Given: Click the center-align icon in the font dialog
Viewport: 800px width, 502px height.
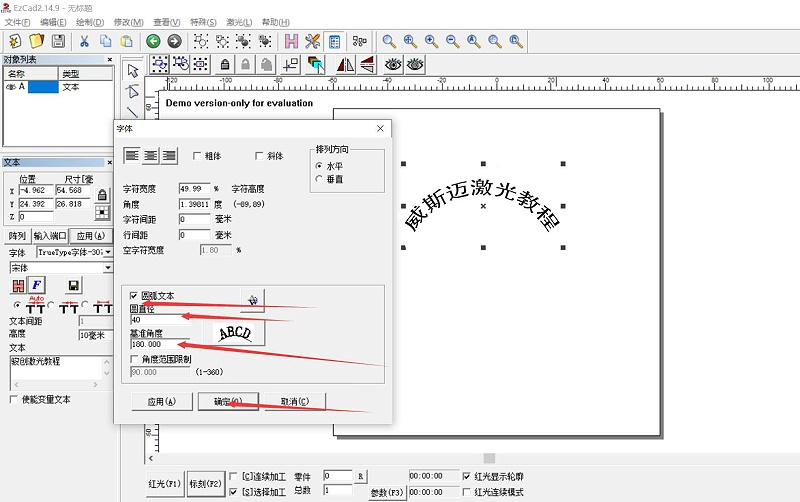Looking at the screenshot, I should coord(151,155).
